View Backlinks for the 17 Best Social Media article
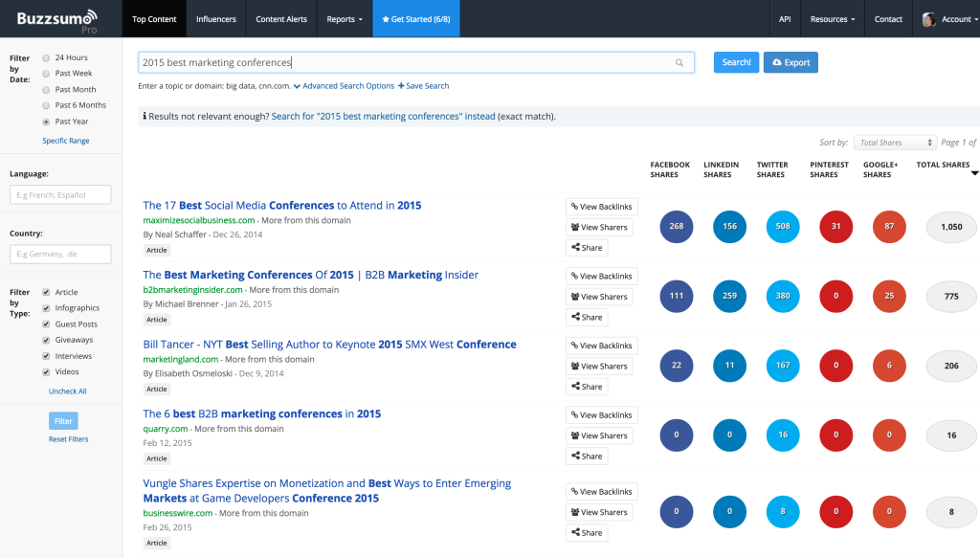 tap(601, 207)
